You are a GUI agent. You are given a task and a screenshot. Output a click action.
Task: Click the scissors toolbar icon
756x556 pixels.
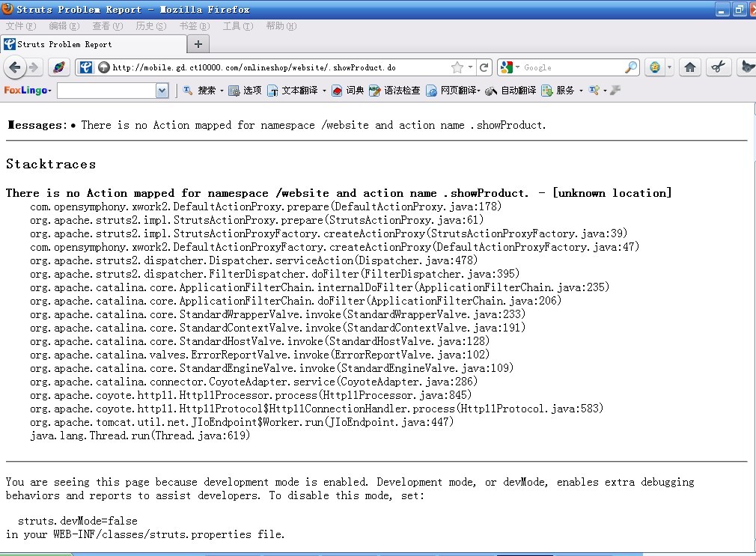pyautogui.click(x=718, y=67)
